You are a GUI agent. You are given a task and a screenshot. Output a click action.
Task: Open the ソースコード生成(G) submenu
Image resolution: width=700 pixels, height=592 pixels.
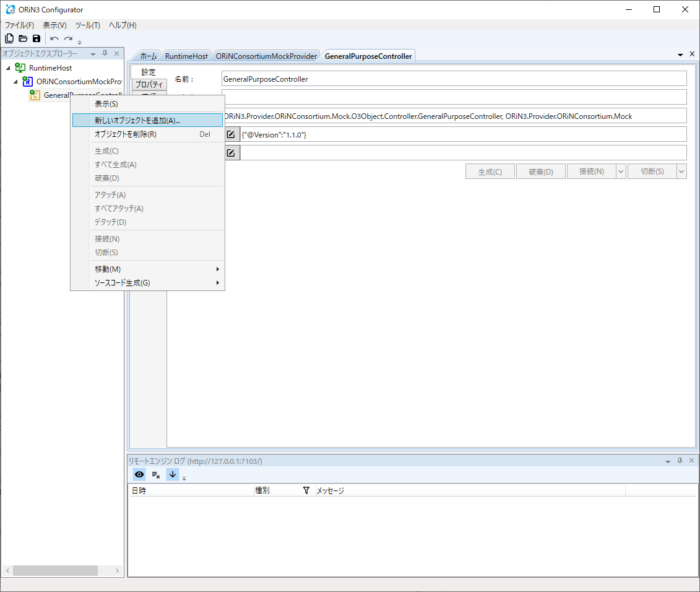point(147,283)
